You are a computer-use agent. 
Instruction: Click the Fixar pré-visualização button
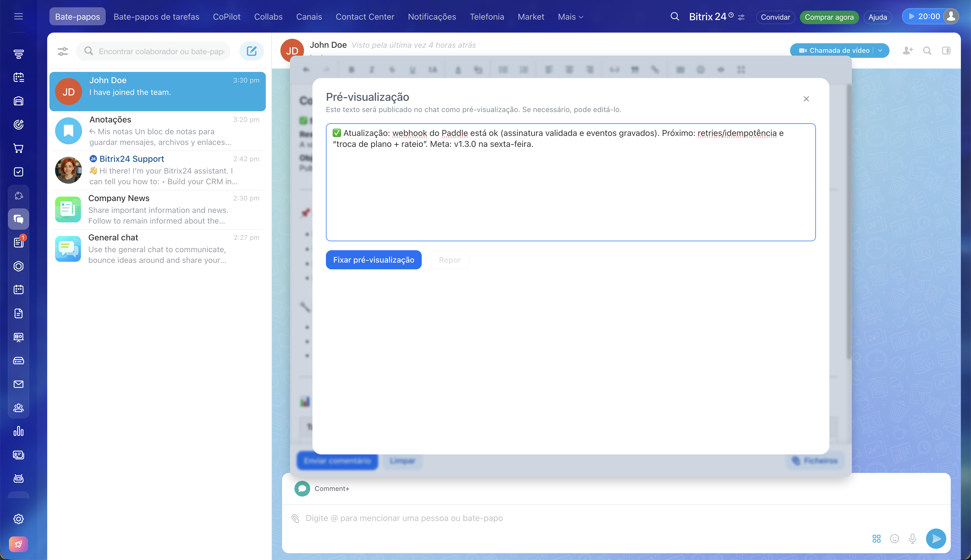coord(373,260)
